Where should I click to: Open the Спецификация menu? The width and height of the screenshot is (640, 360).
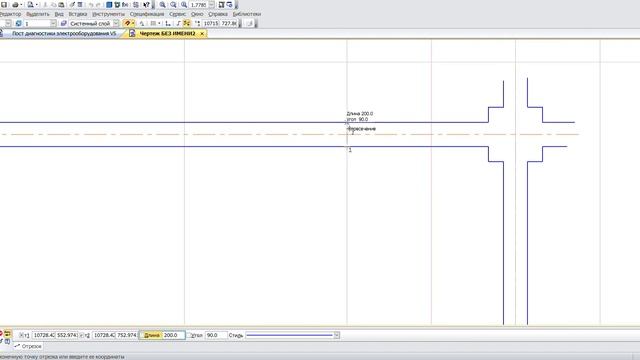click(x=147, y=14)
